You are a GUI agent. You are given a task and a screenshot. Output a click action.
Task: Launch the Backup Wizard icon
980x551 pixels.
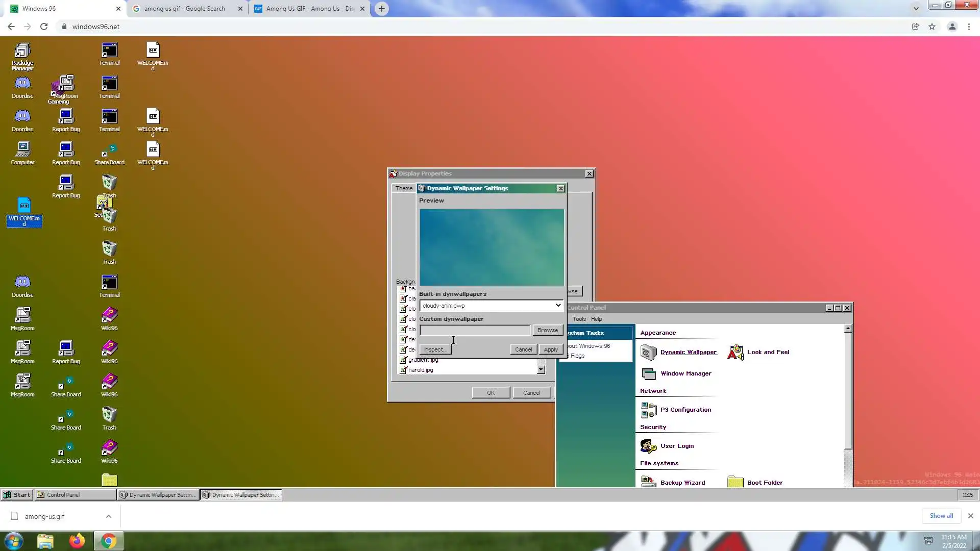648,482
